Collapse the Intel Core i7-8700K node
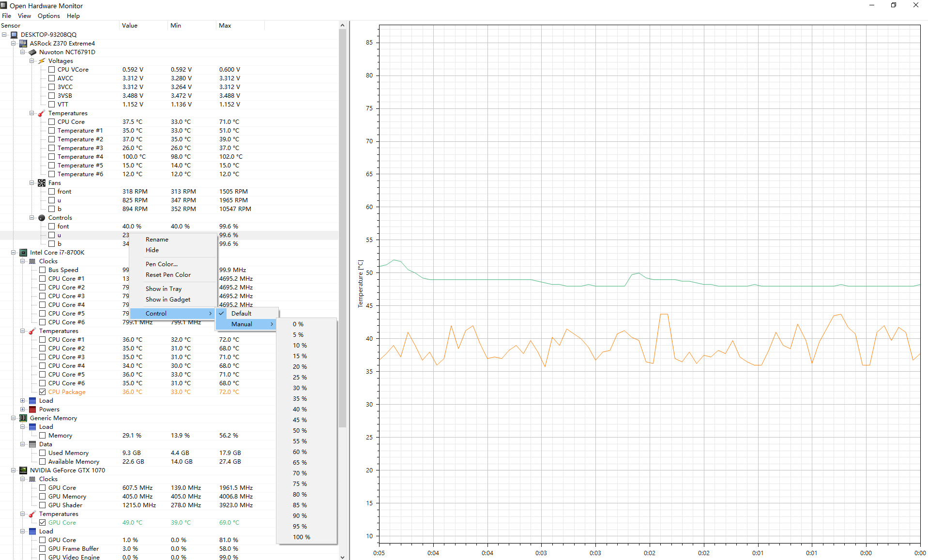Image resolution: width=928 pixels, height=560 pixels. 13,253
